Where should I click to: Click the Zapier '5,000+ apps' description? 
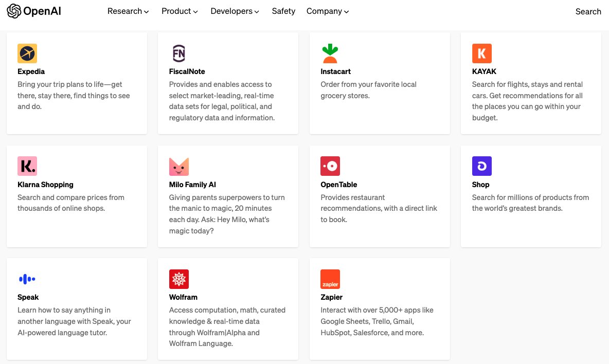point(377,321)
